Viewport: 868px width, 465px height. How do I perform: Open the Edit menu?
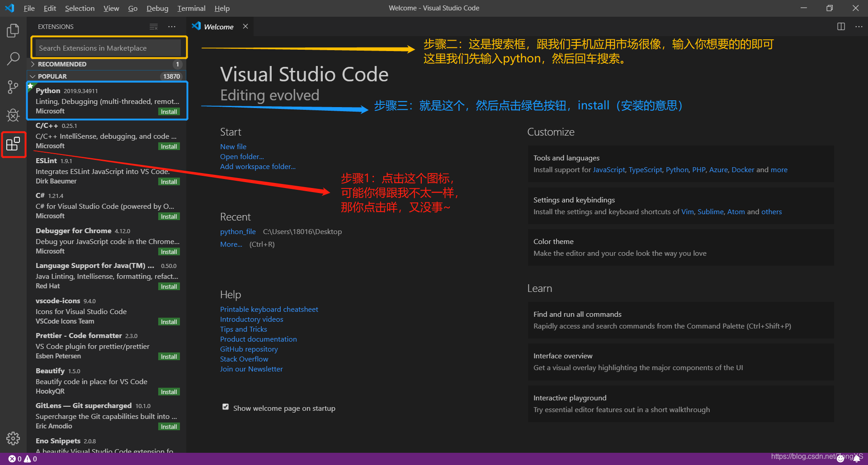tap(50, 8)
